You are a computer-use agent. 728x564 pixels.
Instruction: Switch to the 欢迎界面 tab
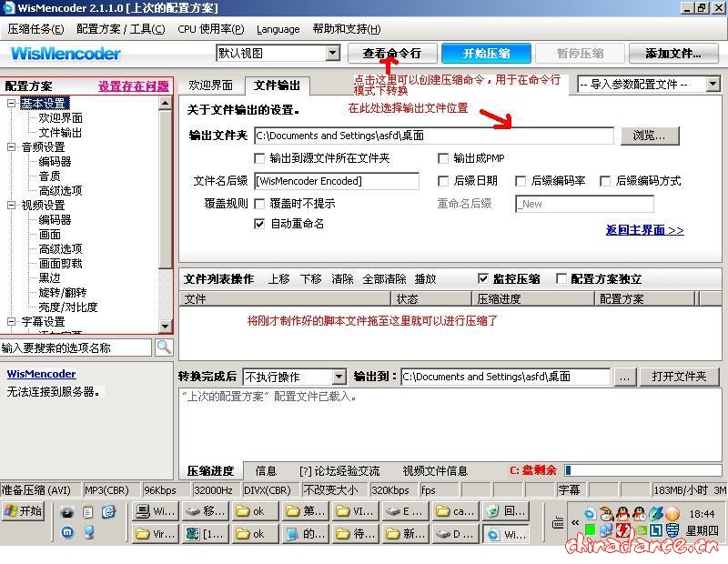(x=211, y=86)
